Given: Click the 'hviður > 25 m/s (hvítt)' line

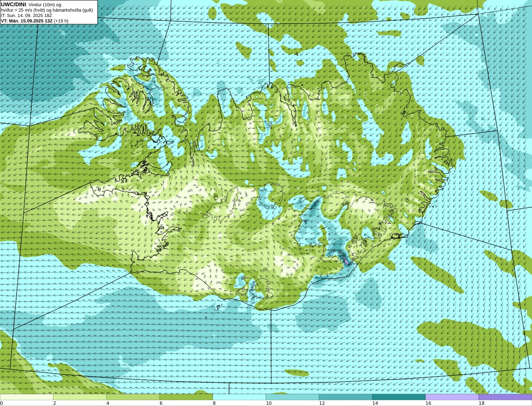Looking at the screenshot, I should click(x=47, y=10).
